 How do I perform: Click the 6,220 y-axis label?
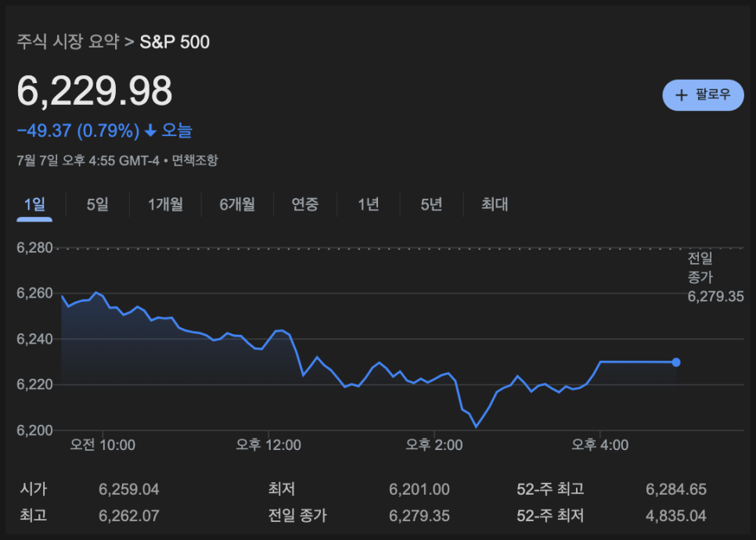pyautogui.click(x=34, y=385)
